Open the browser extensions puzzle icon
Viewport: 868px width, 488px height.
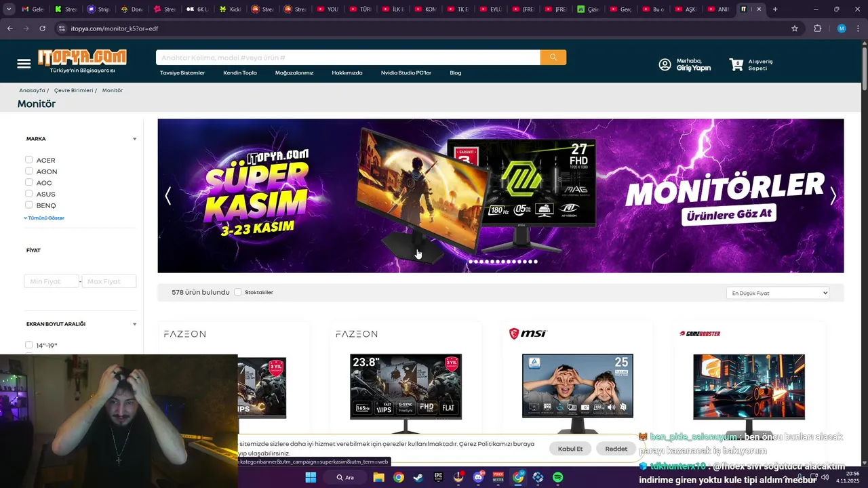coord(817,28)
